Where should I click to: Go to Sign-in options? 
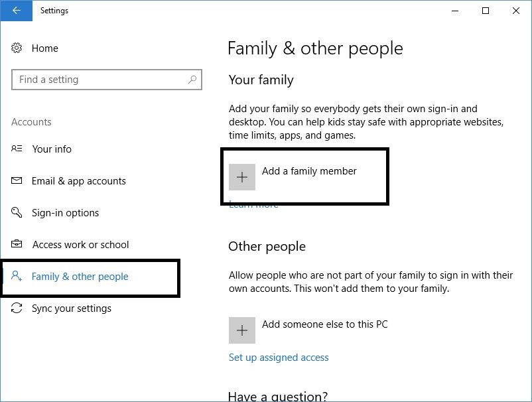65,213
